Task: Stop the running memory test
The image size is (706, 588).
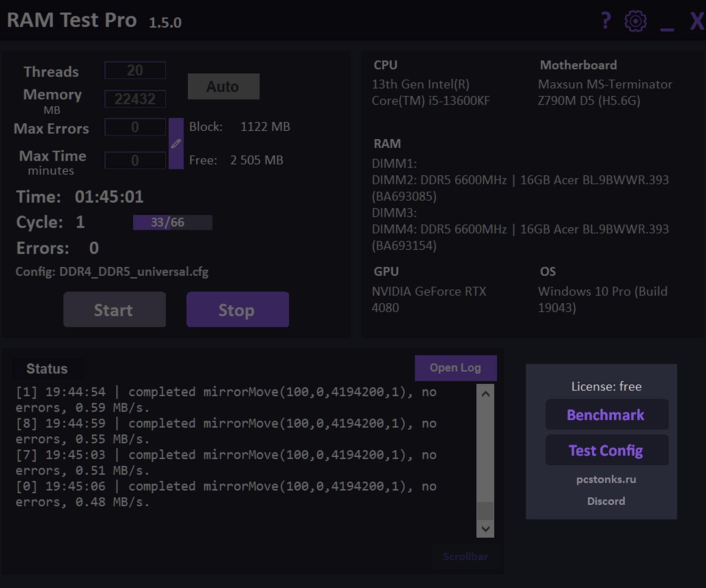Action: (237, 310)
